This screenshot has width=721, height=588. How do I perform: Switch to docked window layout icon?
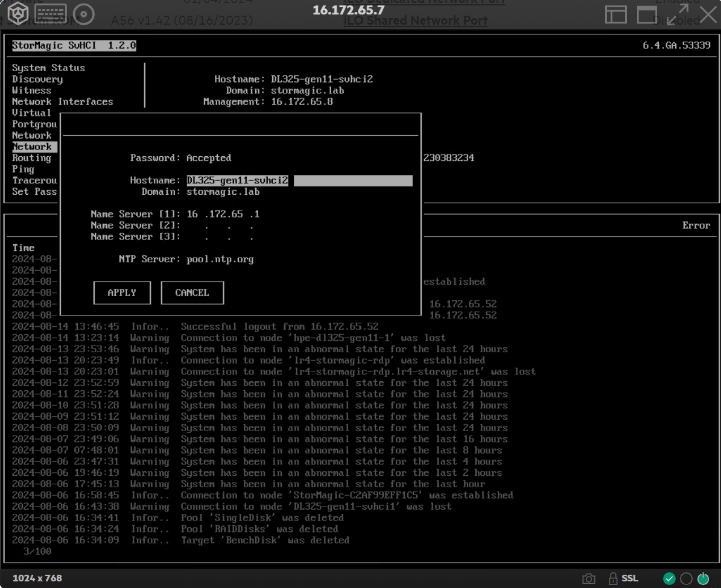(x=615, y=14)
